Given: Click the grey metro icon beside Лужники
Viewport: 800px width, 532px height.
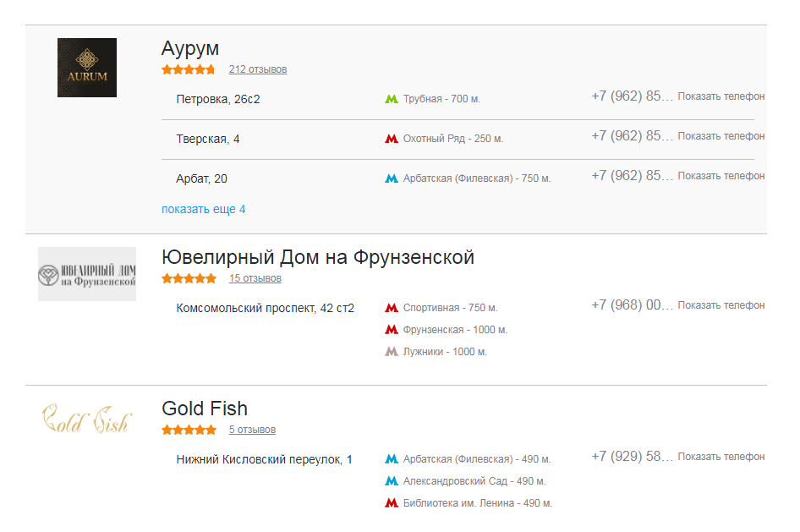Looking at the screenshot, I should click(391, 352).
